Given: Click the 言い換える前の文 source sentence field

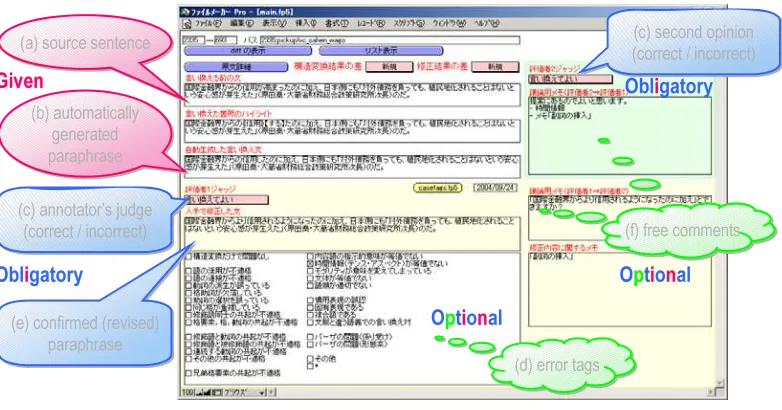Looking at the screenshot, I should pyautogui.click(x=352, y=95).
